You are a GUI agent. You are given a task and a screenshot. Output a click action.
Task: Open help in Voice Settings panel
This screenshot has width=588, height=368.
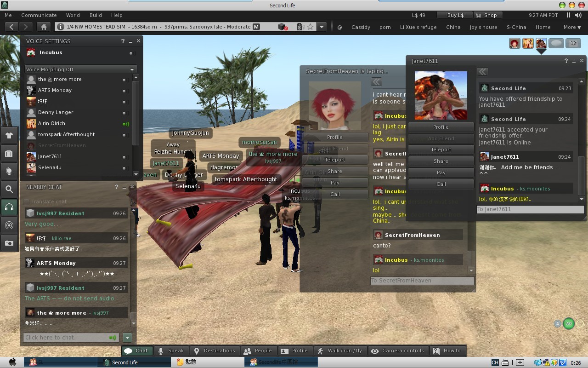point(123,41)
